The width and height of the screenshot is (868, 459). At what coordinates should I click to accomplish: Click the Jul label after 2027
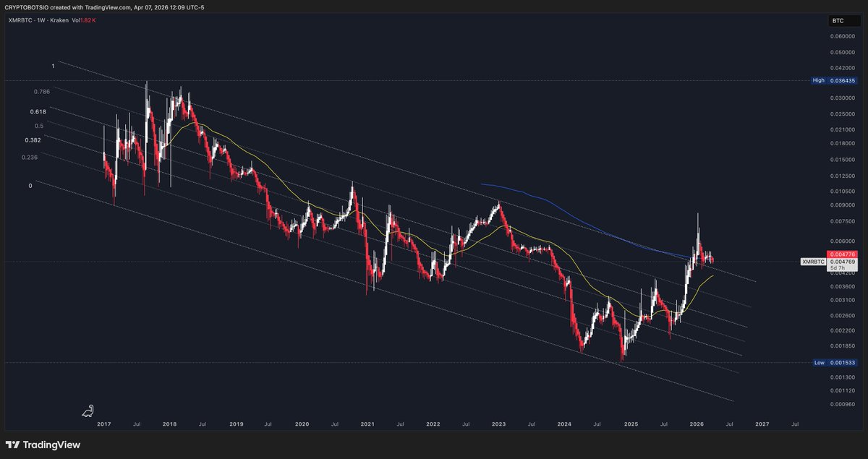point(795,425)
